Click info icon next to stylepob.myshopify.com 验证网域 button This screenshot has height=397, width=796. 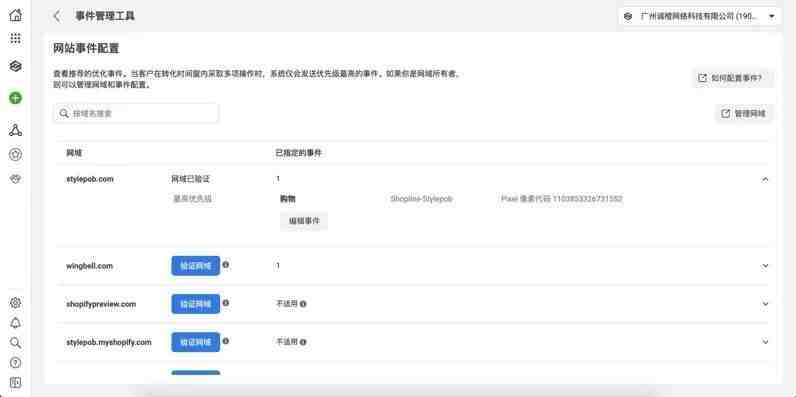pyautogui.click(x=226, y=341)
